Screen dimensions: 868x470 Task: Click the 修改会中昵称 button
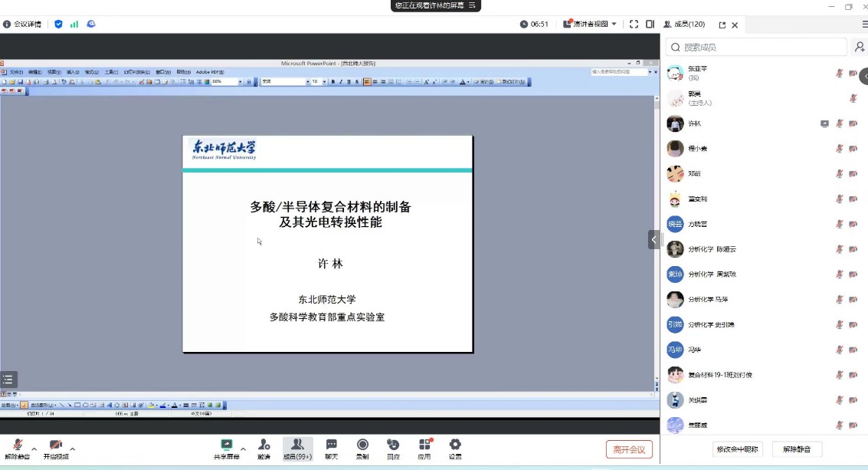pos(737,449)
